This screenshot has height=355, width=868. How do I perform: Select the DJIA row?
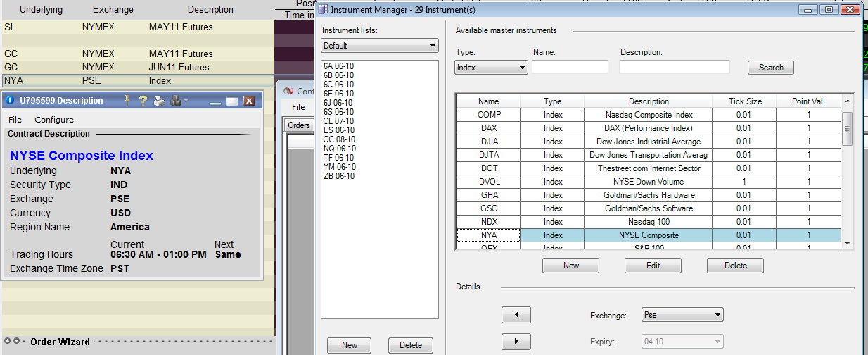pyautogui.click(x=649, y=142)
